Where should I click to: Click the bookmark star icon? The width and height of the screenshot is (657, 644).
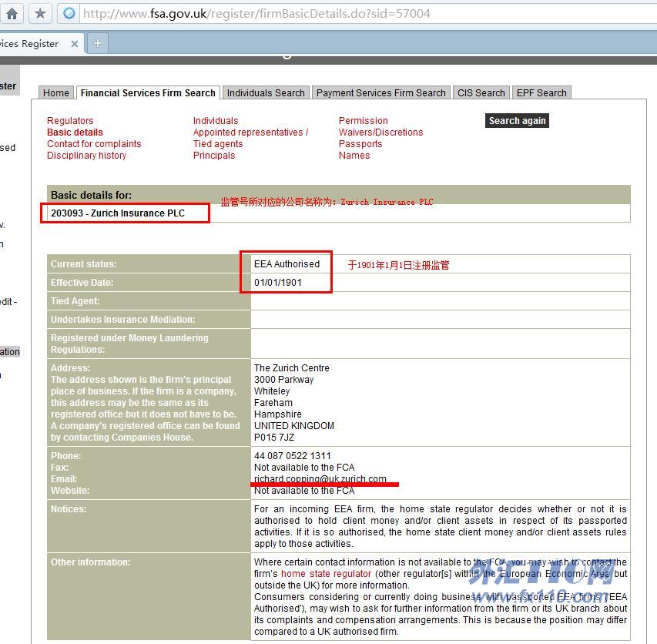click(x=40, y=13)
